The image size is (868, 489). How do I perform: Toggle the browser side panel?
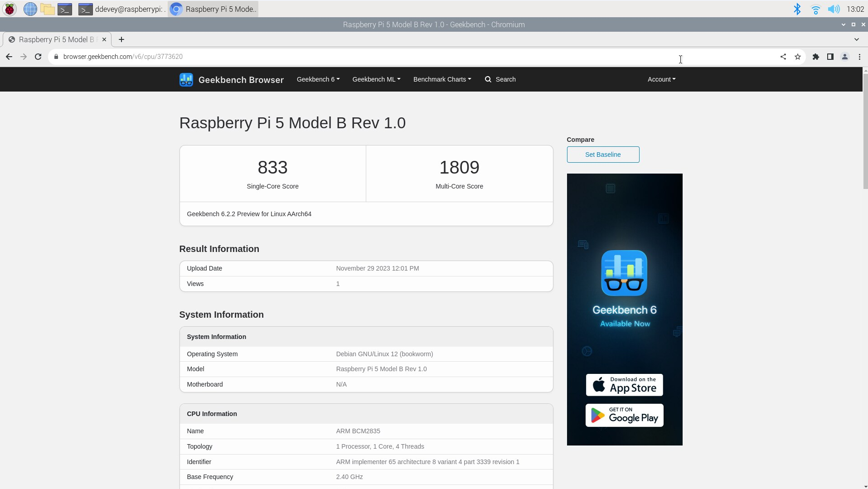[x=830, y=57]
